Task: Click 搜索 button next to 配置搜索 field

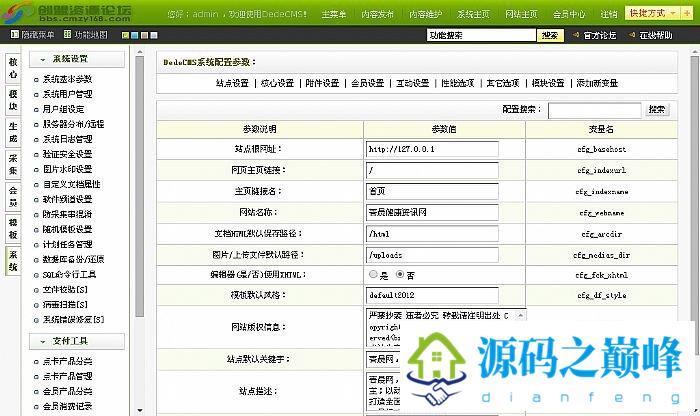Action: coord(657,109)
